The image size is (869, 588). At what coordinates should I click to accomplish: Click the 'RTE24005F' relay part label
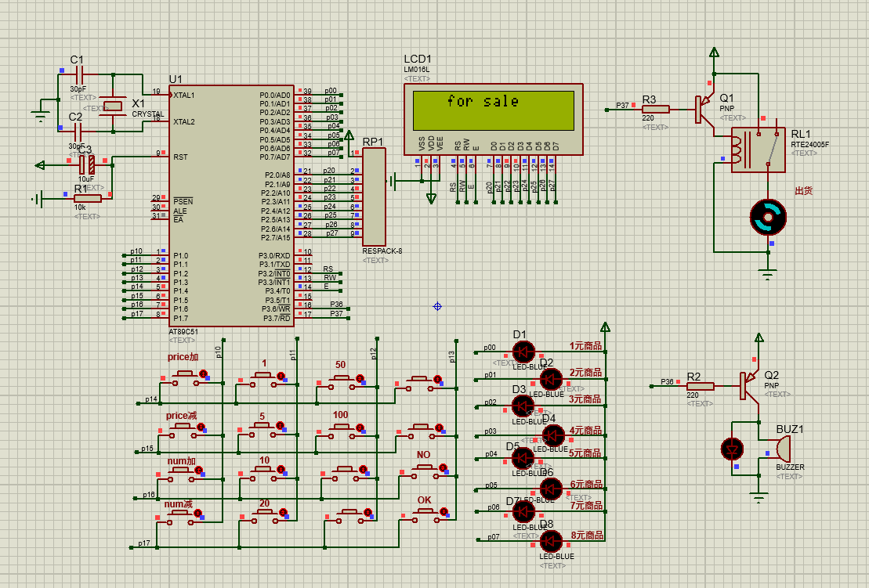(x=809, y=145)
